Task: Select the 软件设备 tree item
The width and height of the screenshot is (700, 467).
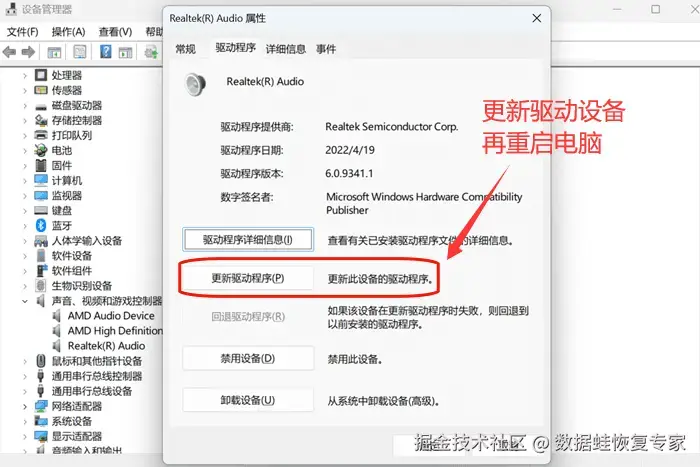Action: tap(71, 256)
